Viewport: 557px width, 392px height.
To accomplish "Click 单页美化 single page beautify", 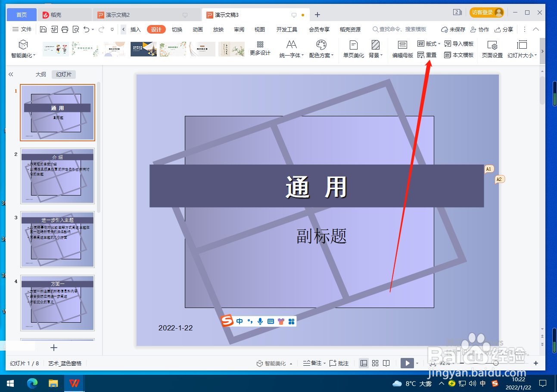I will (354, 49).
